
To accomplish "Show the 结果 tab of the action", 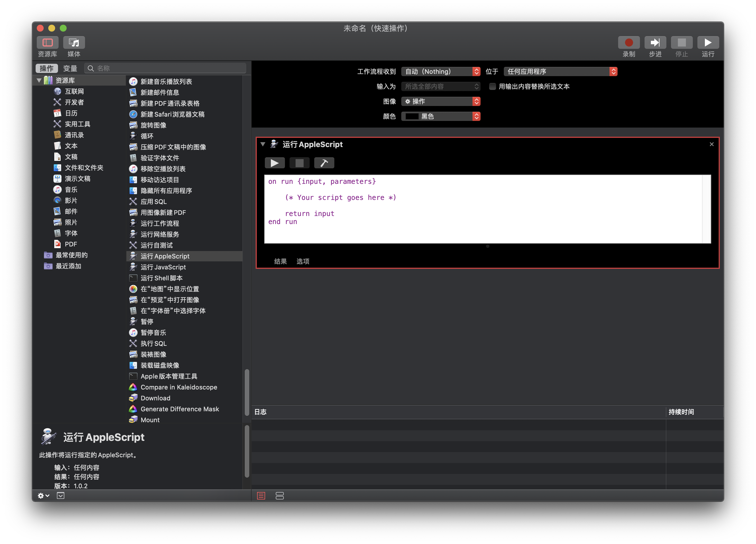I will (280, 261).
